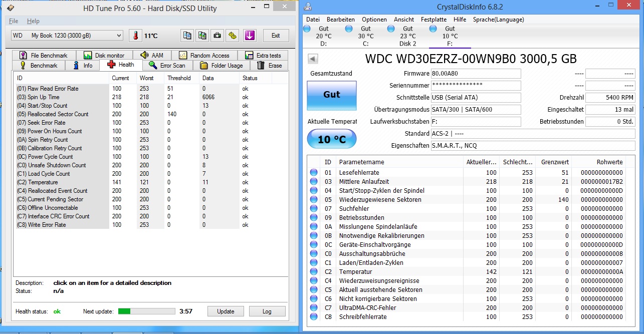Image resolution: width=644 pixels, height=334 pixels.
Task: Open the Help menu in HD Tune
Action: pos(33,21)
